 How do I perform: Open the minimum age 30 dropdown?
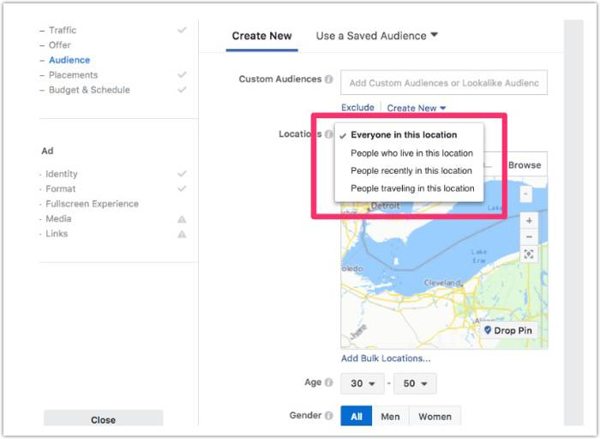[x=362, y=384]
